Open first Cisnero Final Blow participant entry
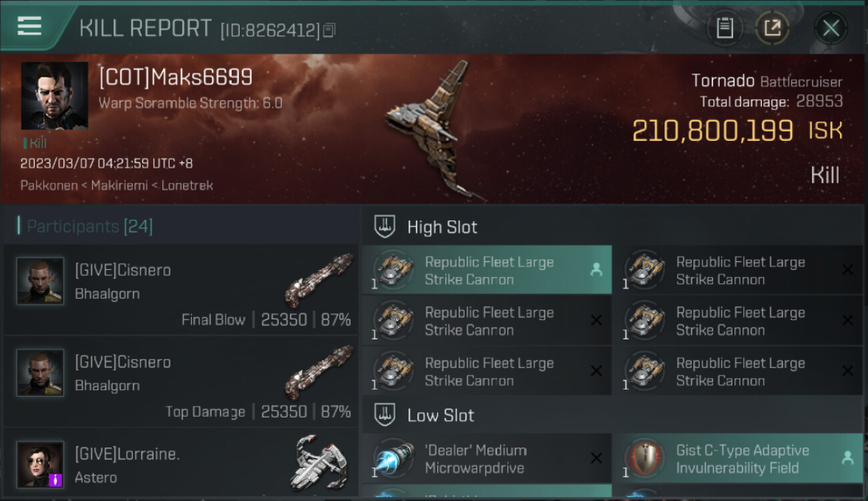The height and width of the screenshot is (501, 868). click(x=180, y=290)
